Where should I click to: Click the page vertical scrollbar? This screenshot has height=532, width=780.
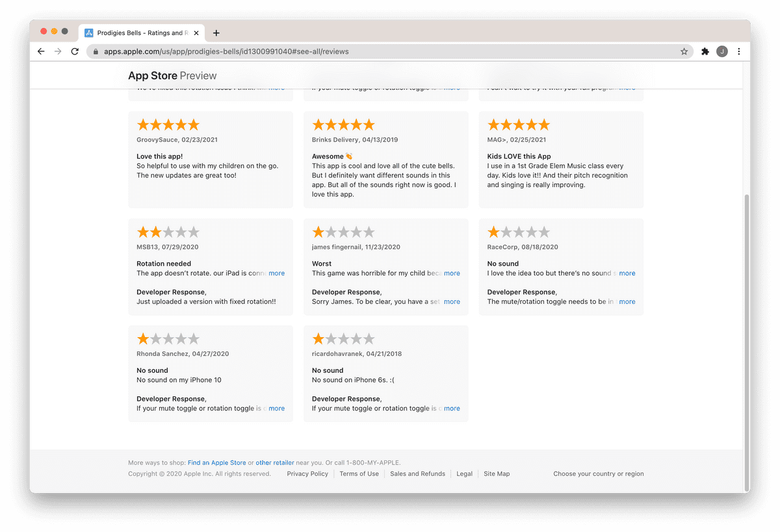[x=746, y=325]
